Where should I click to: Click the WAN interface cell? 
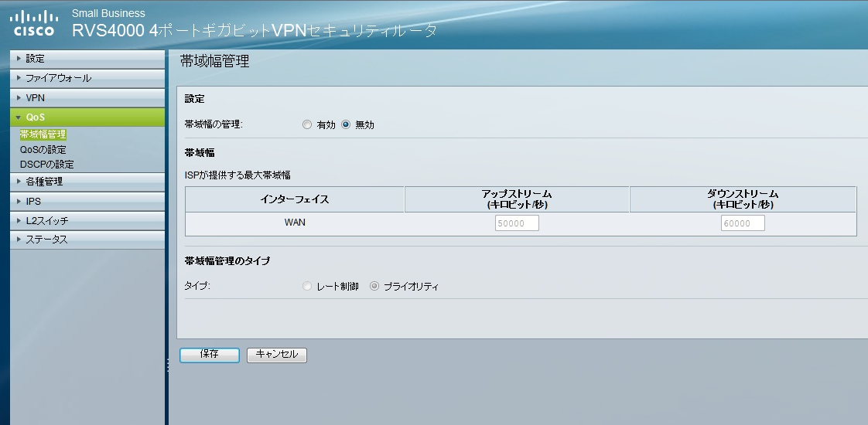(x=295, y=223)
